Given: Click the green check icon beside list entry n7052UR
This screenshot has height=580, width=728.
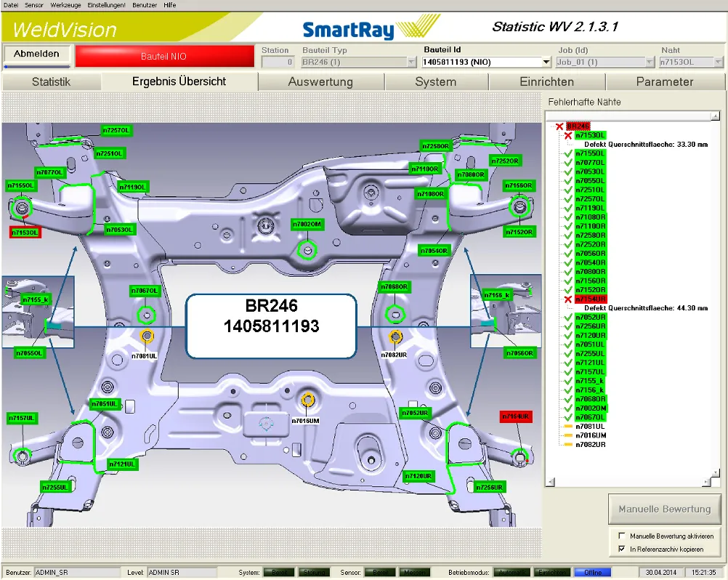Looking at the screenshot, I should pos(568,318).
